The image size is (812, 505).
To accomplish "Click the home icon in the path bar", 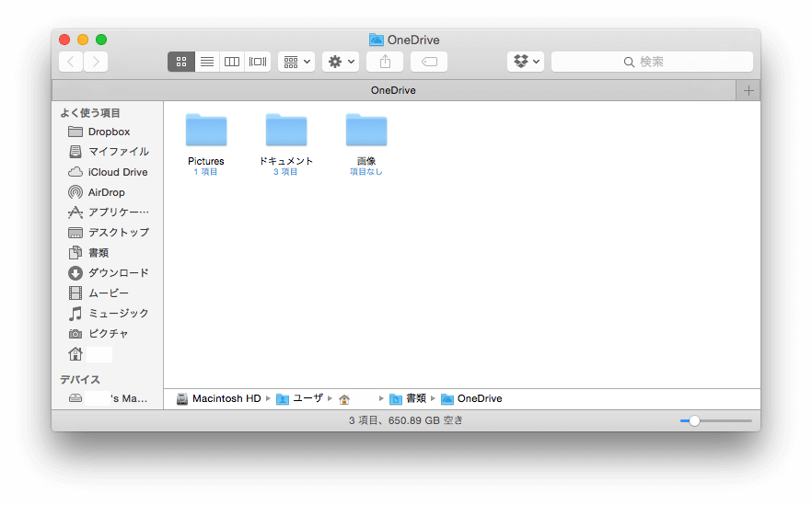I will coord(344,399).
